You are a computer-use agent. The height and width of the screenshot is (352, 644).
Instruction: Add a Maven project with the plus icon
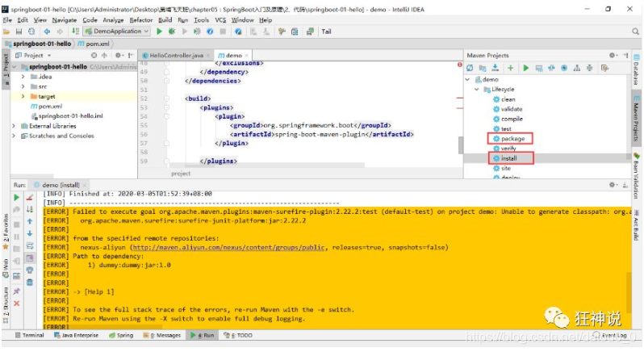click(x=510, y=68)
